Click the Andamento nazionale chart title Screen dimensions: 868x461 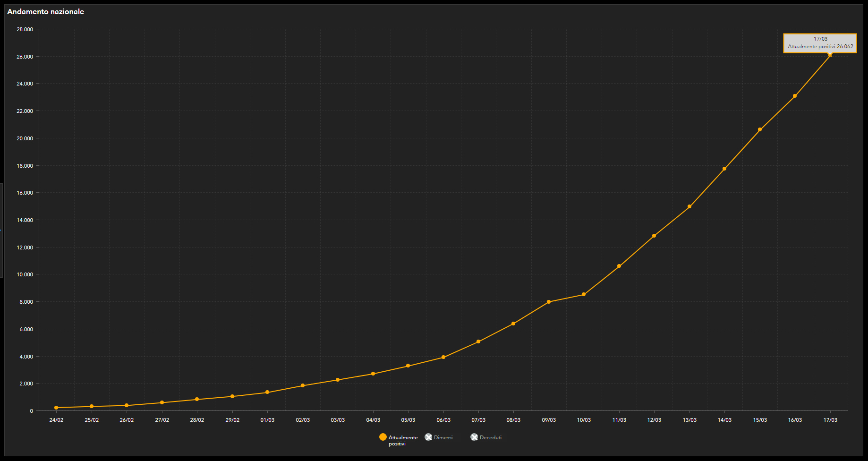46,12
